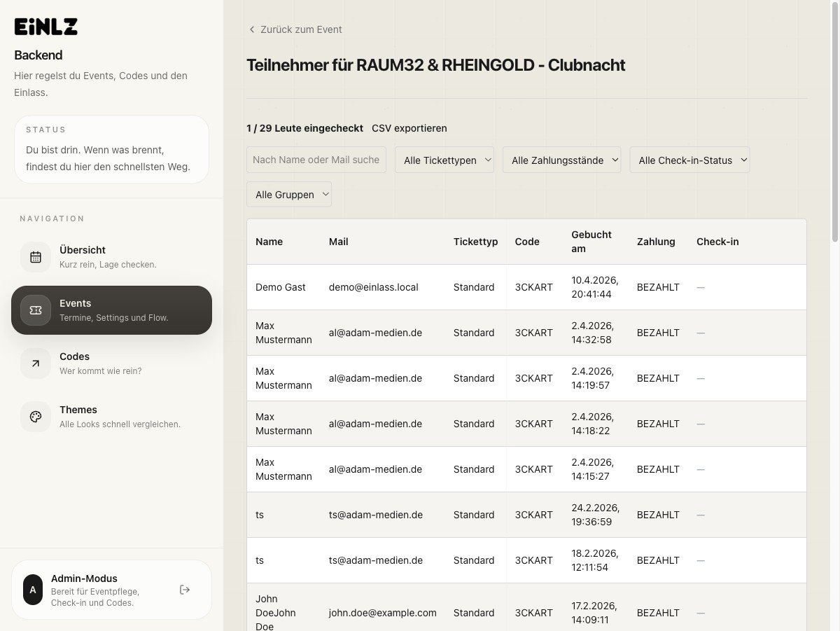Open the Alle Zahlungsstände dropdown
This screenshot has height=631, width=840.
561,160
